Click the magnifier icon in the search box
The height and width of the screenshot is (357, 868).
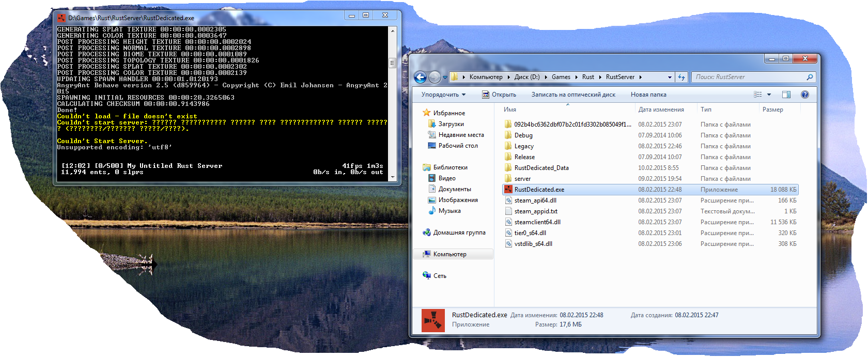(x=810, y=77)
